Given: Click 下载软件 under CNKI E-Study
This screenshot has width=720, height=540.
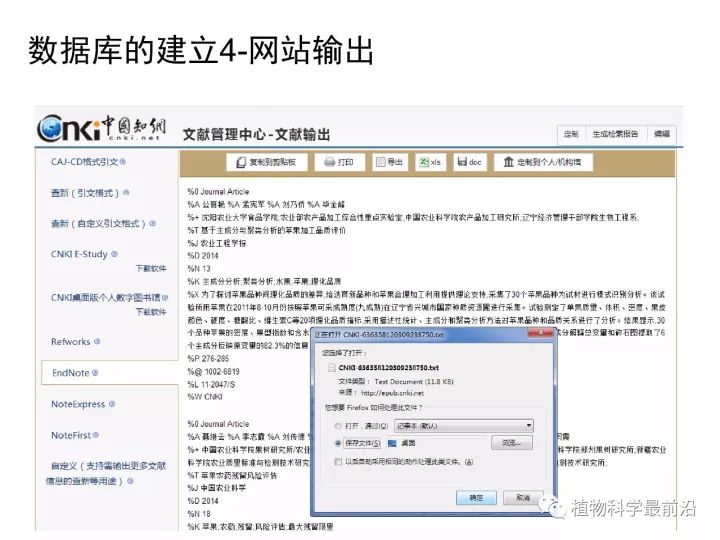Looking at the screenshot, I should pos(151,268).
